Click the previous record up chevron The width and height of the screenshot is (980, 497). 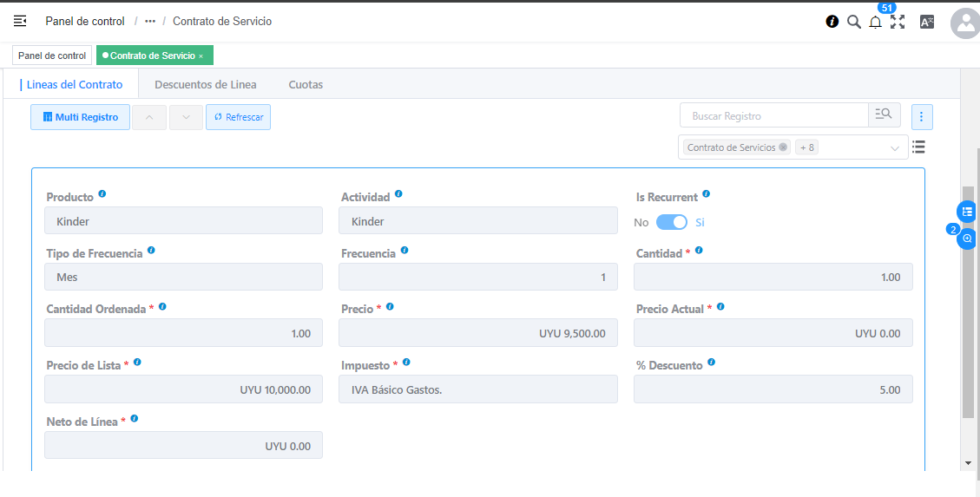coord(149,117)
